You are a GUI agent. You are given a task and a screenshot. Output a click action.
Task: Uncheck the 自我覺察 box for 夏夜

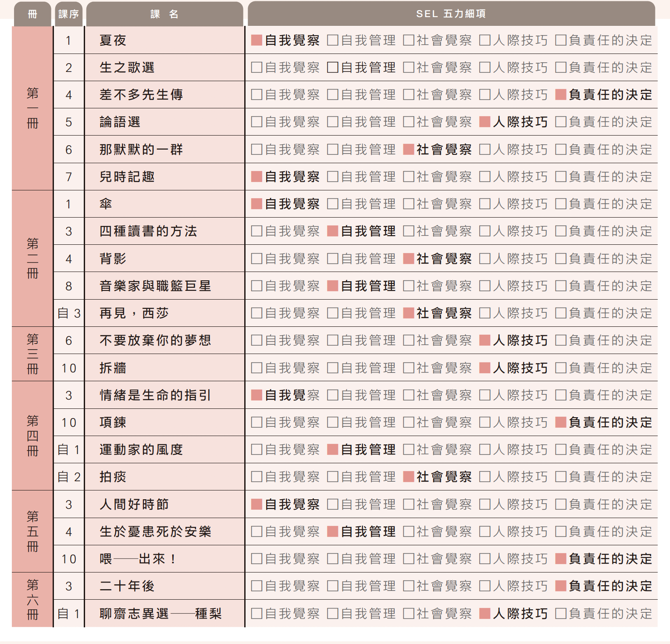pos(256,40)
